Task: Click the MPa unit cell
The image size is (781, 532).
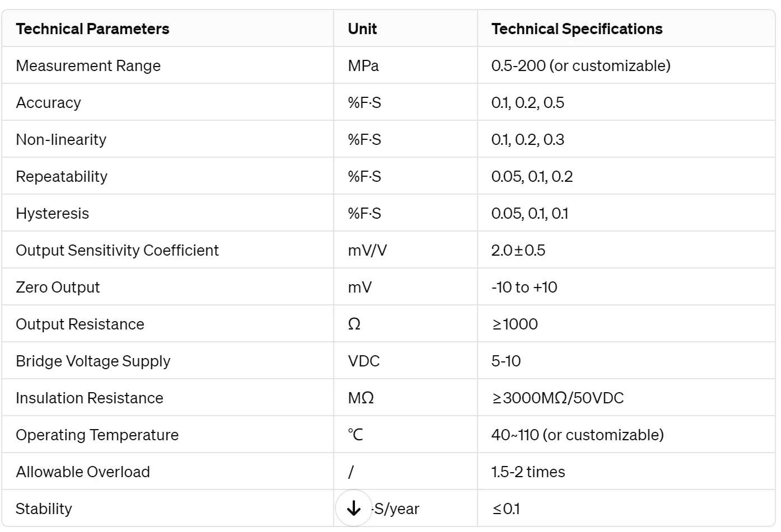Action: (x=405, y=65)
